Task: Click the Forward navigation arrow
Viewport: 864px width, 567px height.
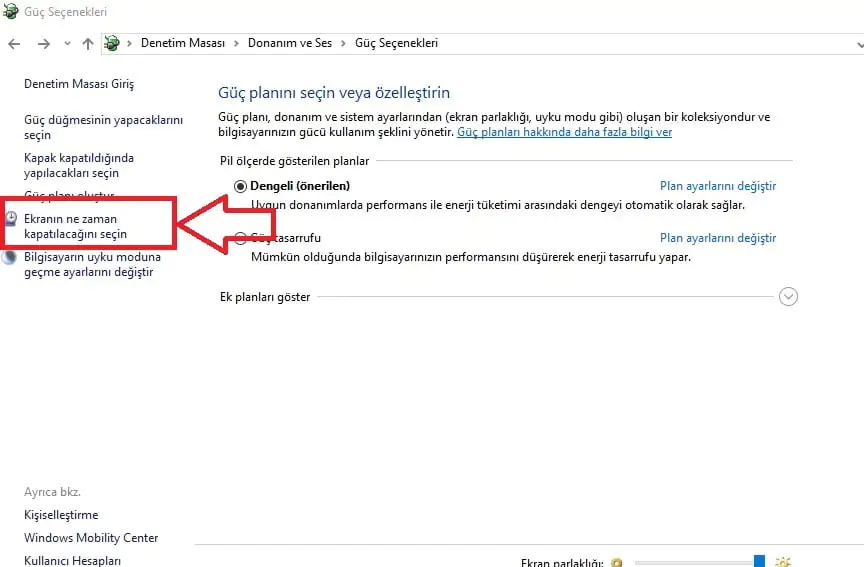Action: (44, 44)
